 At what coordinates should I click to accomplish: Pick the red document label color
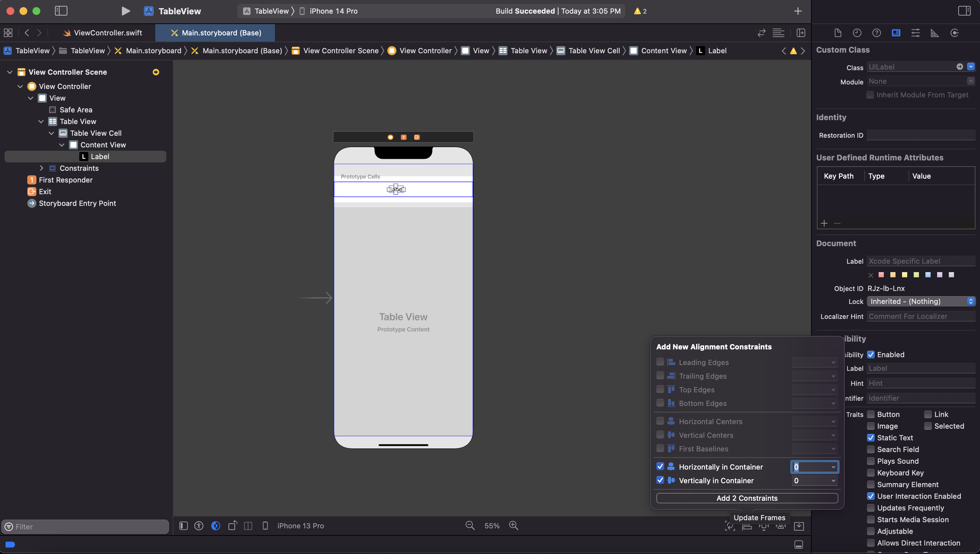(x=881, y=275)
